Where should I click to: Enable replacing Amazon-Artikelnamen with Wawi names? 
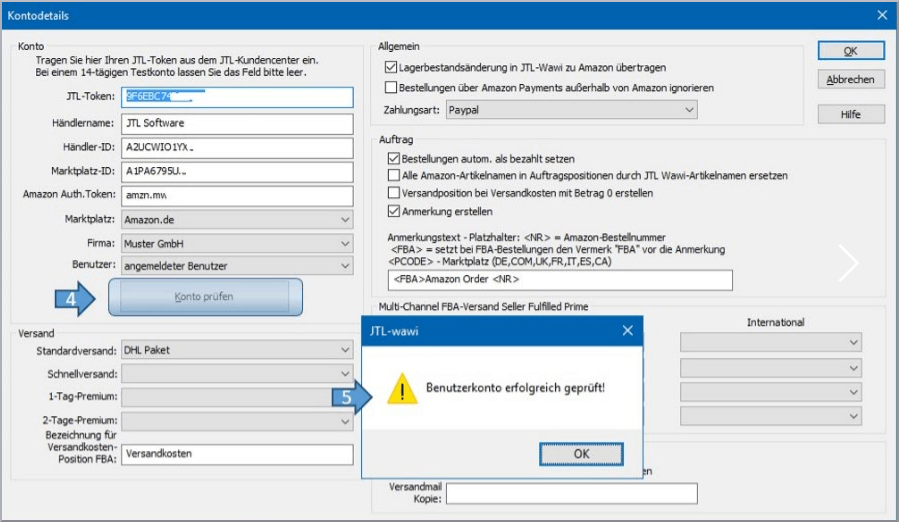394,175
